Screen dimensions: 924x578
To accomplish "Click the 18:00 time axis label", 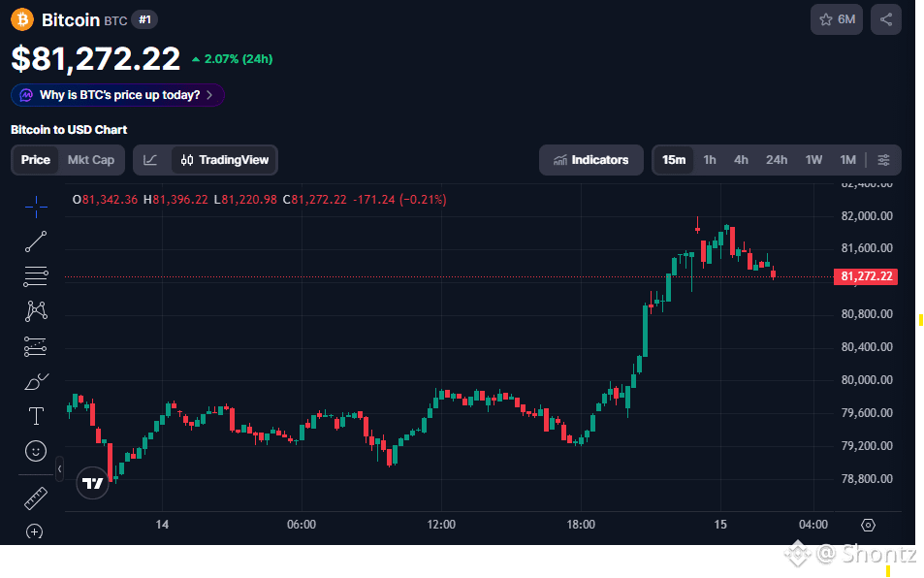I will (581, 525).
